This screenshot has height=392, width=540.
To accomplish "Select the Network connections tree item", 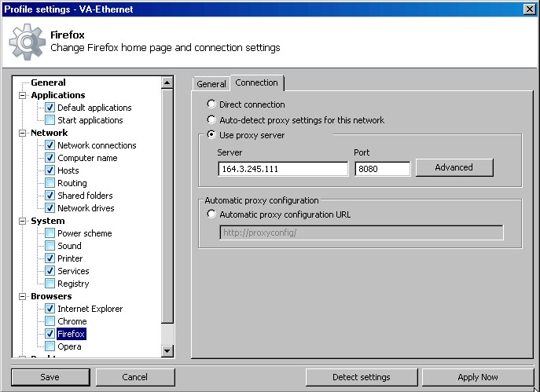I will click(x=97, y=145).
